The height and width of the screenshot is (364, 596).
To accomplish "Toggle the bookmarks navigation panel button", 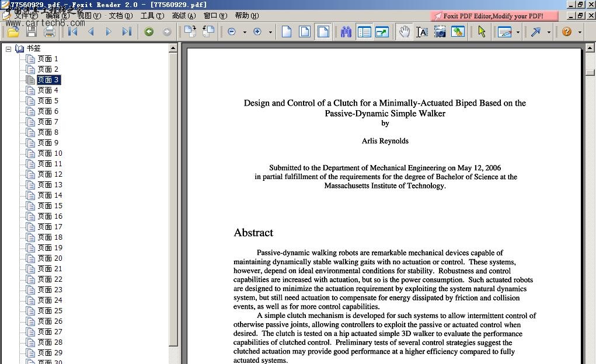I will [x=364, y=32].
